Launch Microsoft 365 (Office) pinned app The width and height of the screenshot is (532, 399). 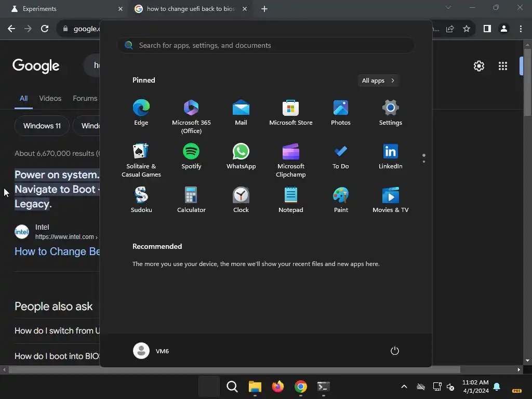pyautogui.click(x=191, y=117)
